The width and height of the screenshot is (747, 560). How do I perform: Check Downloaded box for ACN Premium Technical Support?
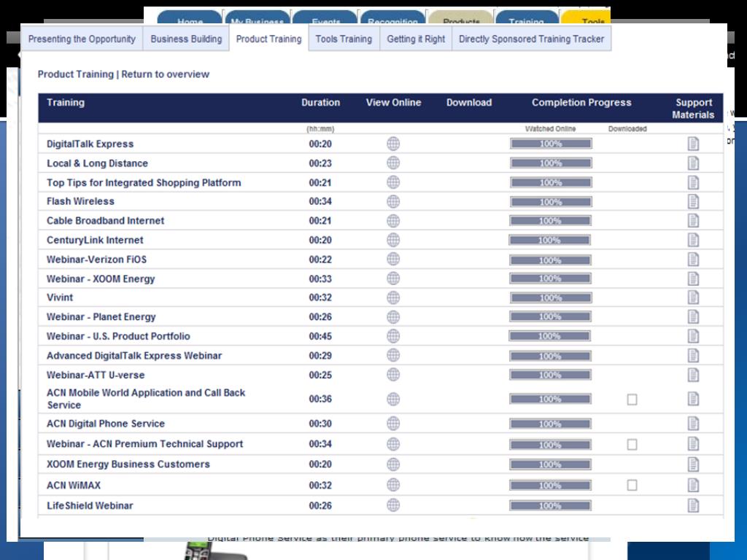(x=632, y=444)
